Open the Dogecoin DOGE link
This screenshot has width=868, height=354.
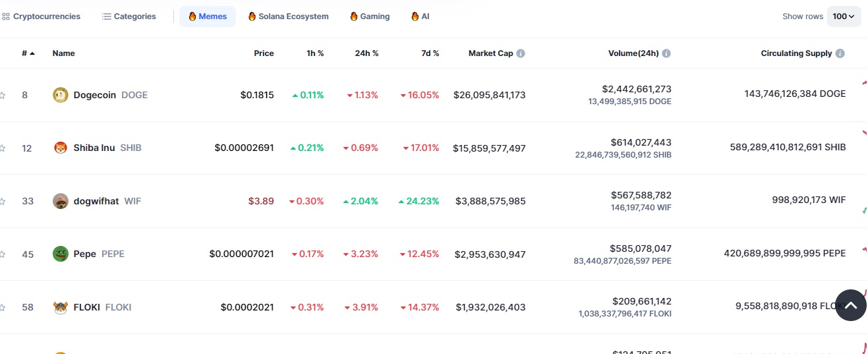point(111,95)
